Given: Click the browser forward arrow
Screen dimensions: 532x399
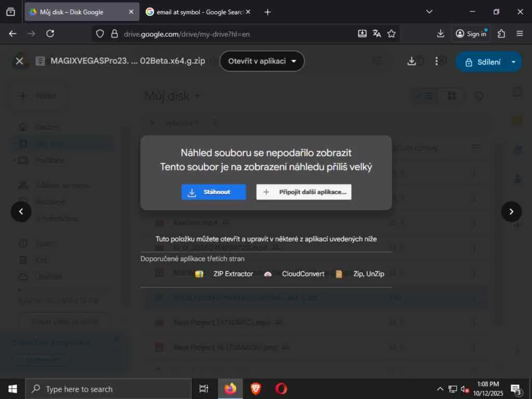Looking at the screenshot, I should [x=31, y=34].
